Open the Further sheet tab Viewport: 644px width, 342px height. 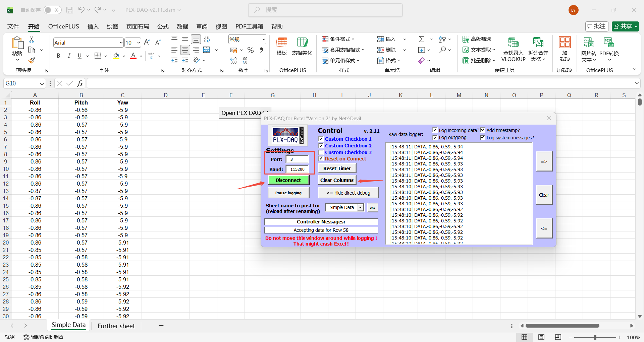tap(116, 326)
